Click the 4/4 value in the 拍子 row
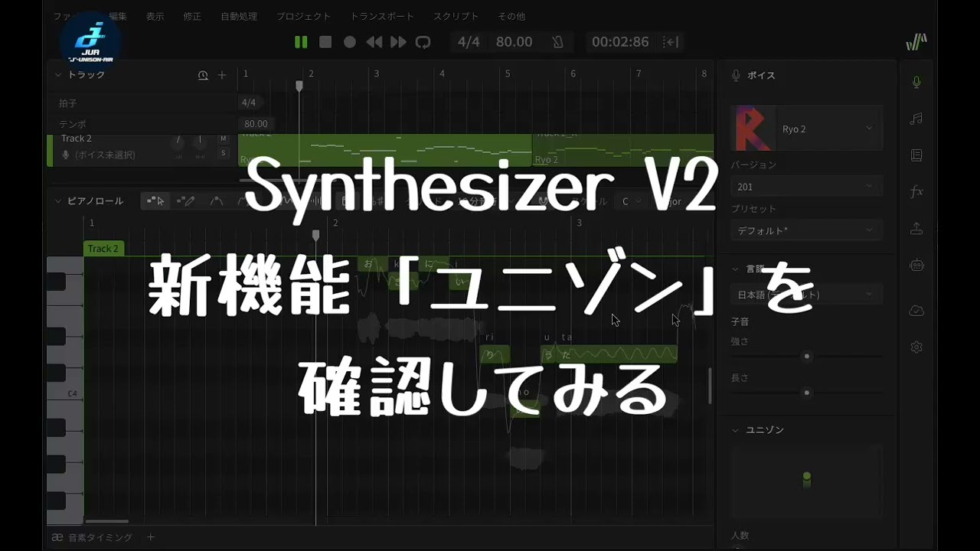Viewport: 980px width, 551px height. click(x=249, y=103)
